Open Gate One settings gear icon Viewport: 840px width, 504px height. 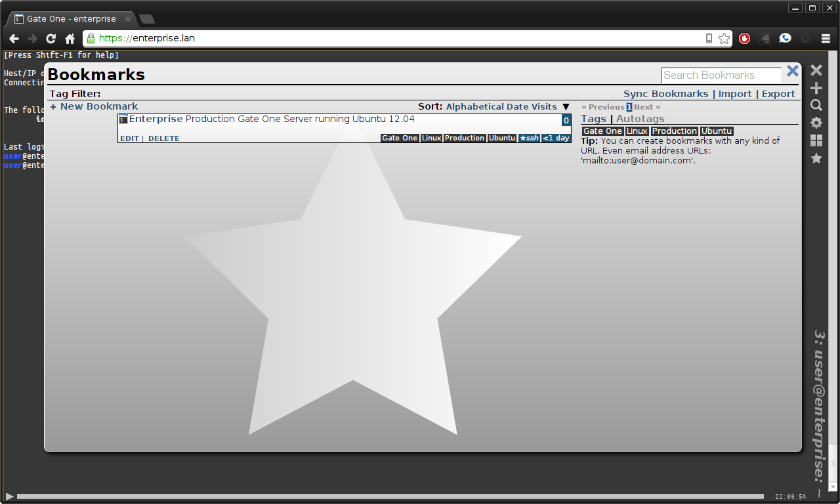click(x=816, y=123)
